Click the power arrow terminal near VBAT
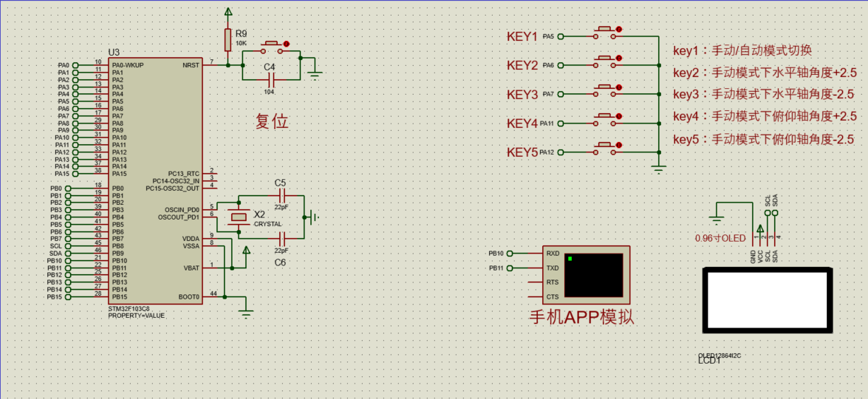Image resolution: width=868 pixels, height=399 pixels. (246, 251)
